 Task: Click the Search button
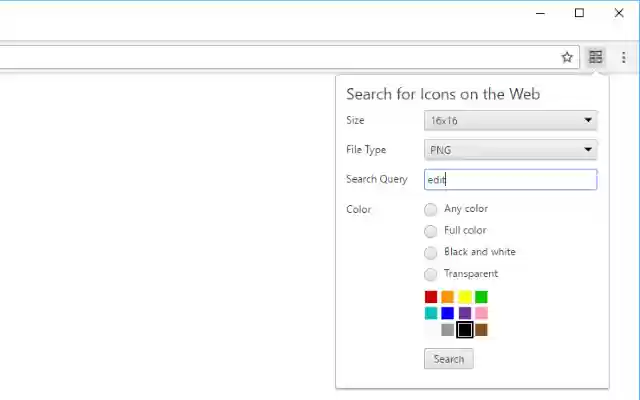449,359
